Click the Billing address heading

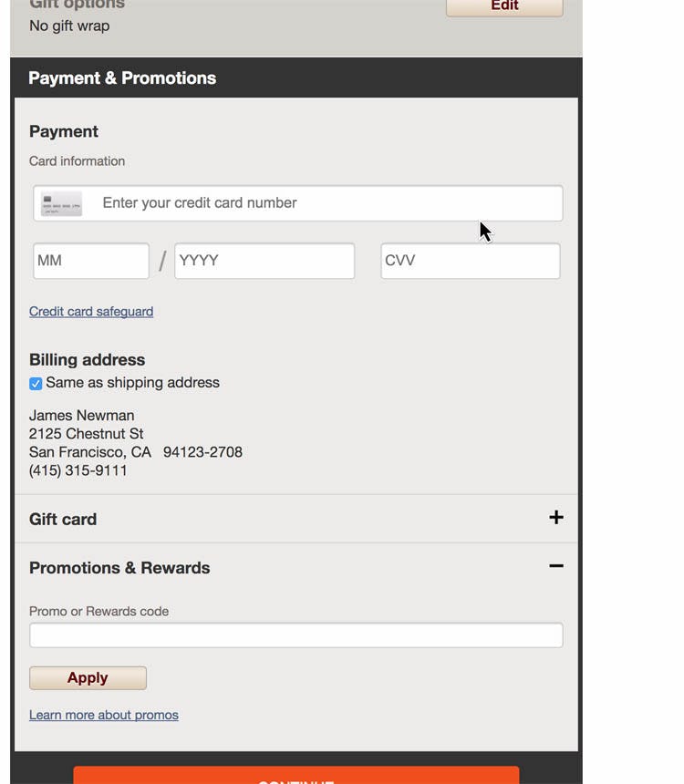pos(88,360)
